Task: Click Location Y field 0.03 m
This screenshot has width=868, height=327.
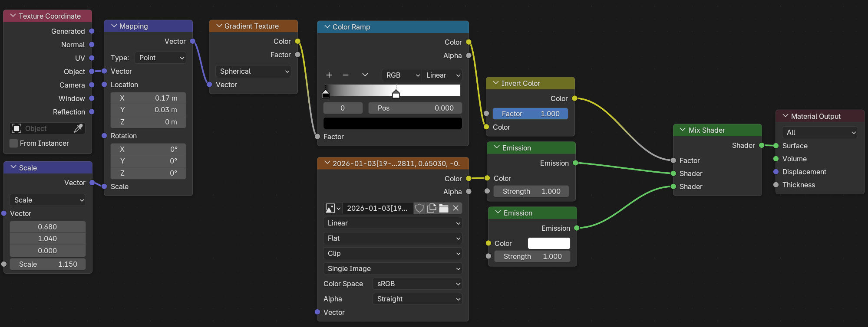Action: pyautogui.click(x=148, y=110)
